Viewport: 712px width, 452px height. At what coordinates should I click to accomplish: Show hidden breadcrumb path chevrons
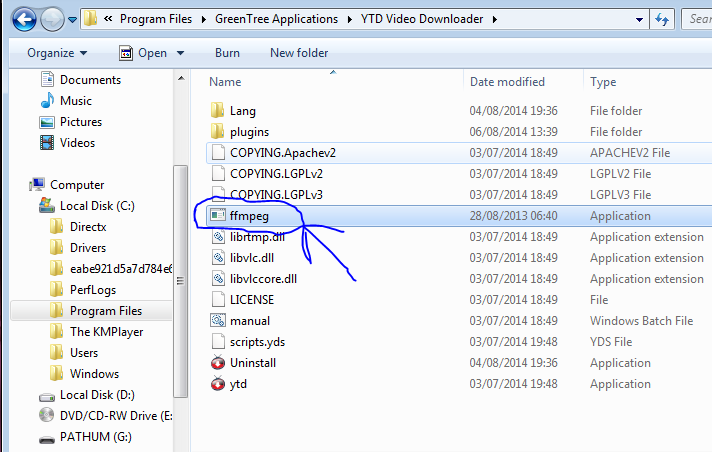tap(108, 19)
